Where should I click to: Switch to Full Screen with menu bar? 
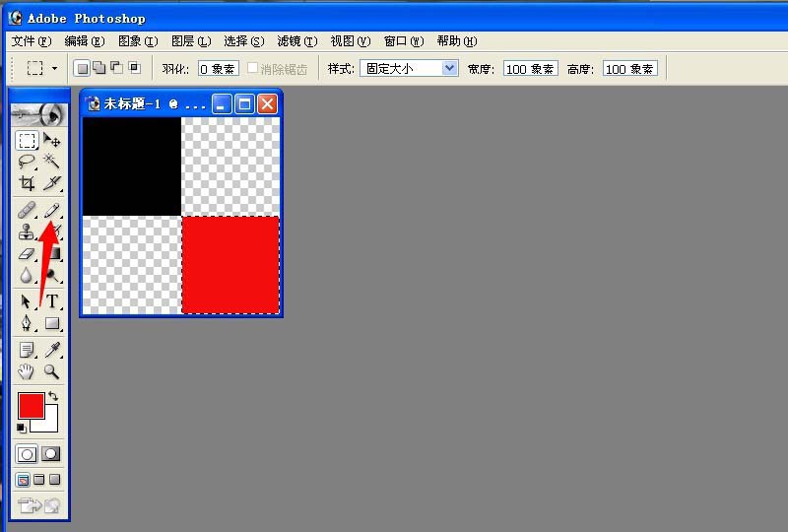[39, 480]
